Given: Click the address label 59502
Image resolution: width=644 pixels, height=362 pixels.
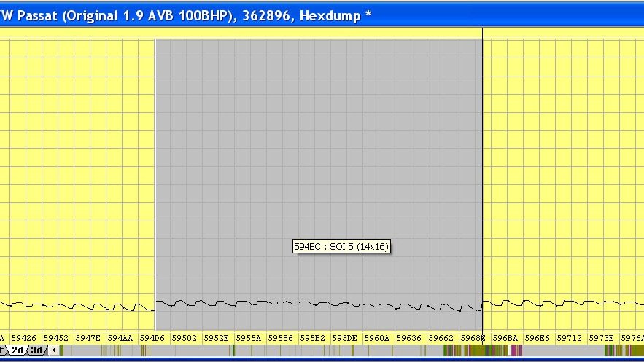Looking at the screenshot, I should click(x=184, y=338).
